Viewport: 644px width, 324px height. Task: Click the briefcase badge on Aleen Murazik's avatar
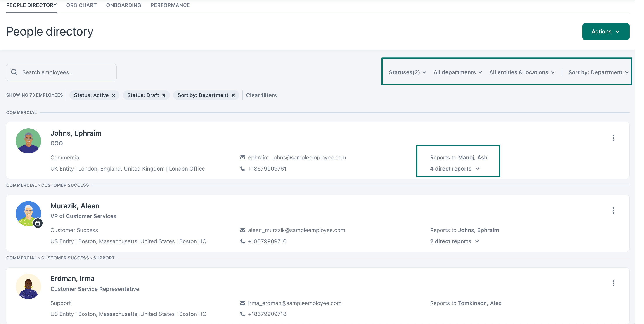tap(38, 223)
